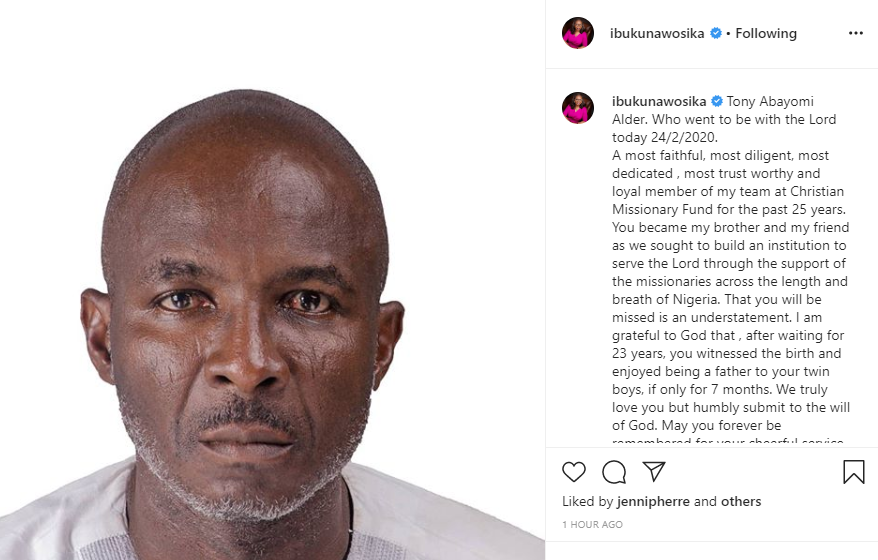Open comments with the speech bubble icon
The image size is (878, 560).
[x=614, y=472]
